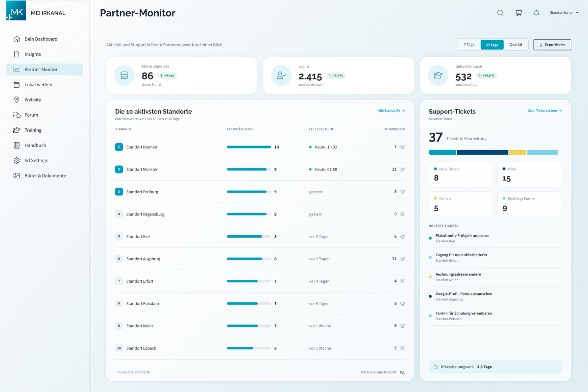Screen dimensions: 588x392
Task: Click the graduation cap icon beside Training
Action: [17, 130]
